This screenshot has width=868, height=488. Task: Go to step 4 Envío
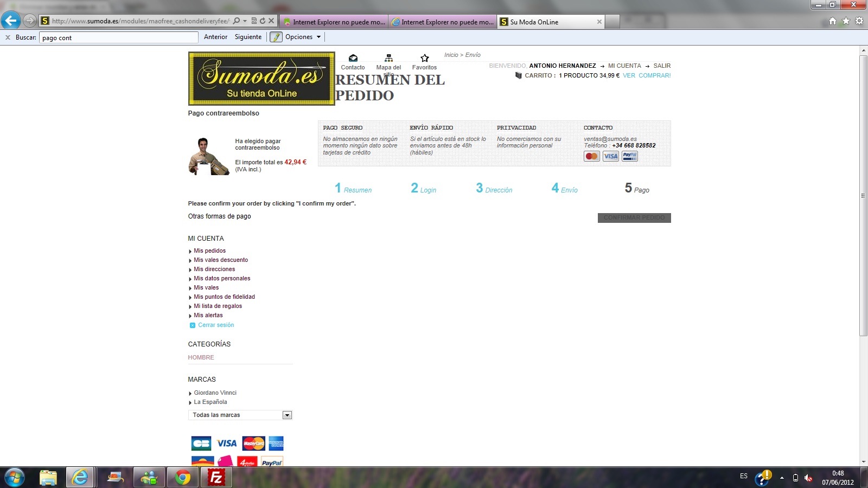click(565, 188)
